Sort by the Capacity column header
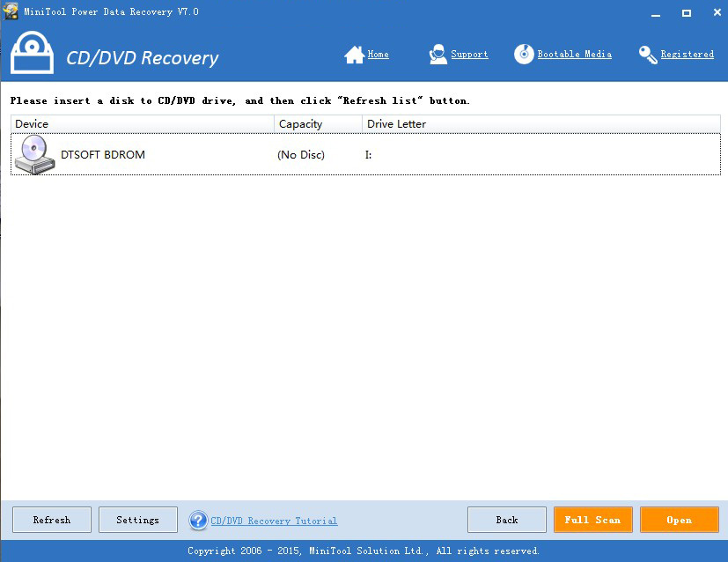Image resolution: width=728 pixels, height=562 pixels. coord(318,124)
